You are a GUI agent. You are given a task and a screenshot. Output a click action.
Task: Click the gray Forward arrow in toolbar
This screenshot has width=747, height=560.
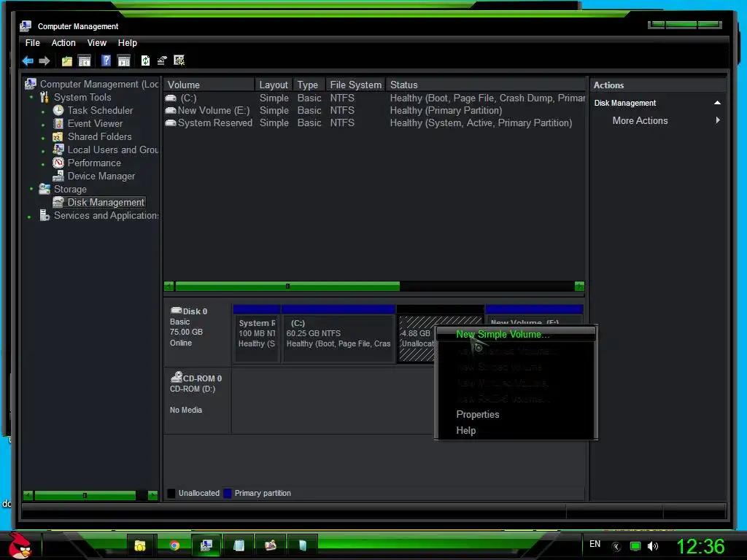point(44,61)
